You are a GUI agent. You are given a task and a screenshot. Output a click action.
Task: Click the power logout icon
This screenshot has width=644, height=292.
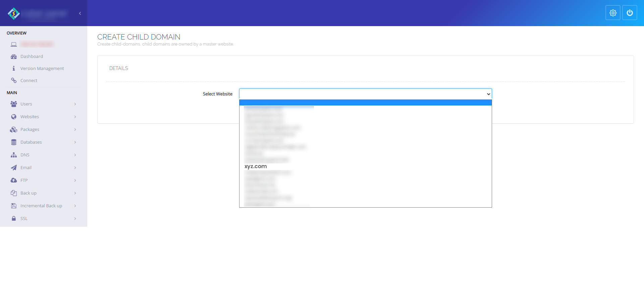630,13
